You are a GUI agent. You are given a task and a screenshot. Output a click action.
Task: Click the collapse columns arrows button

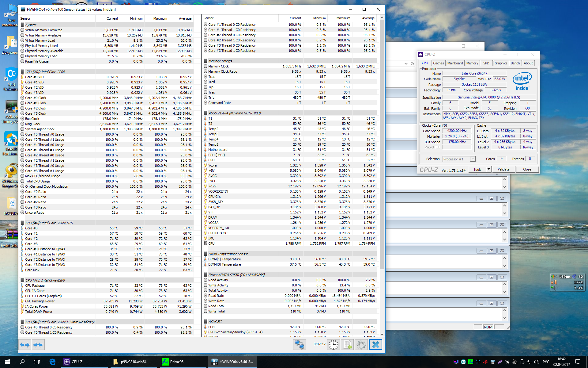point(38,345)
